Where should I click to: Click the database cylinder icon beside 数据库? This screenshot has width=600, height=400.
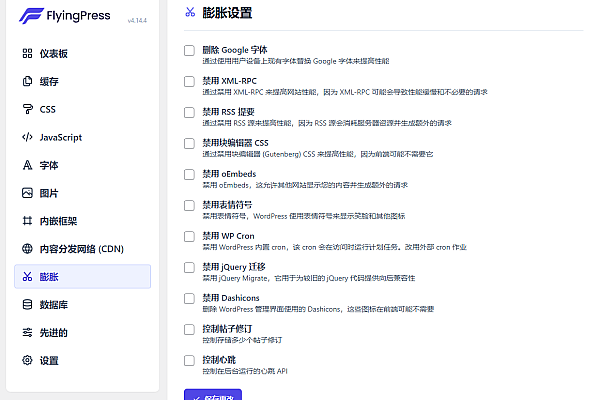[x=27, y=305]
